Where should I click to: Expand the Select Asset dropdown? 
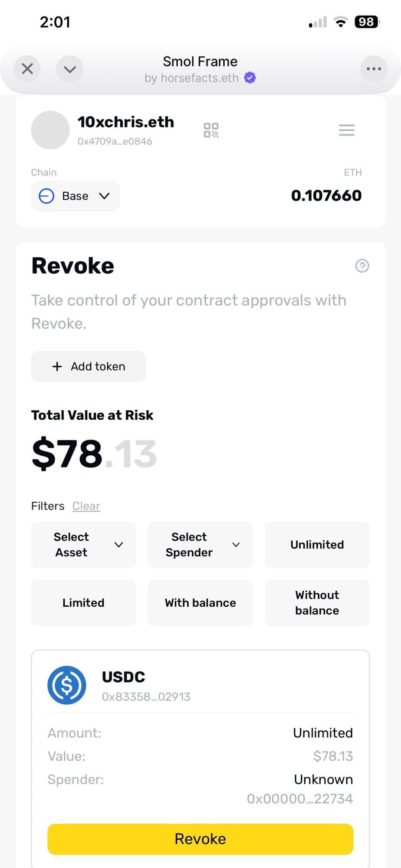click(84, 545)
